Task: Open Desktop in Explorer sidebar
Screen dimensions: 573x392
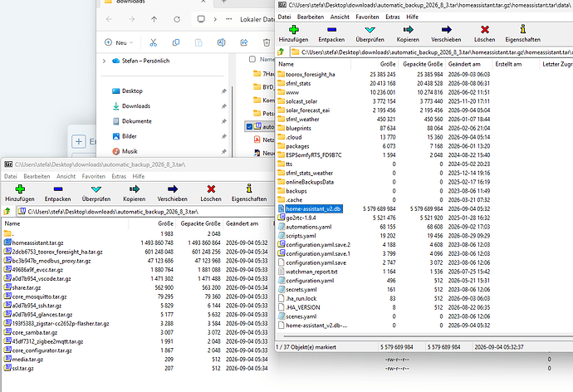Action: 132,91
